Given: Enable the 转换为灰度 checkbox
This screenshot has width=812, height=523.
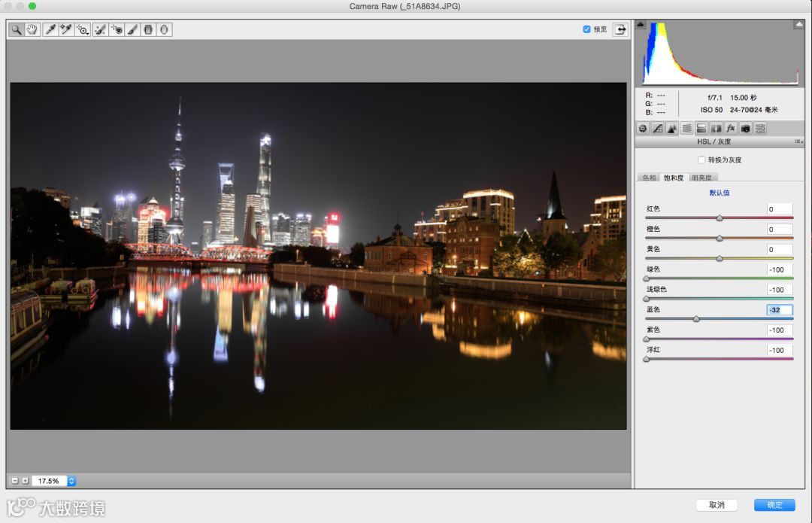Looking at the screenshot, I should (701, 160).
